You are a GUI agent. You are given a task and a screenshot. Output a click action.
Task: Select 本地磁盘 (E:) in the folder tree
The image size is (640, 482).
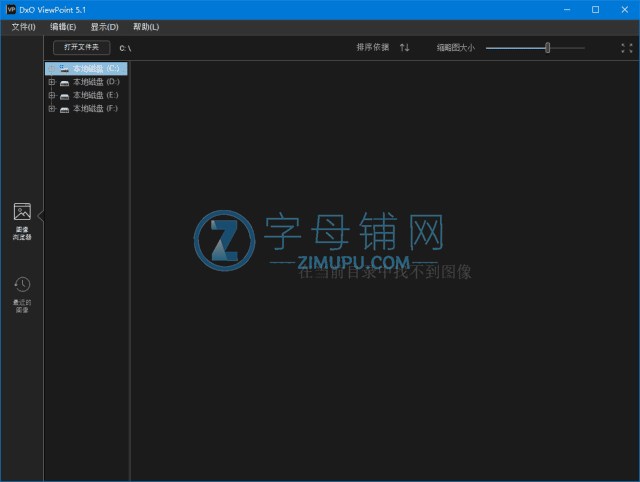point(96,95)
